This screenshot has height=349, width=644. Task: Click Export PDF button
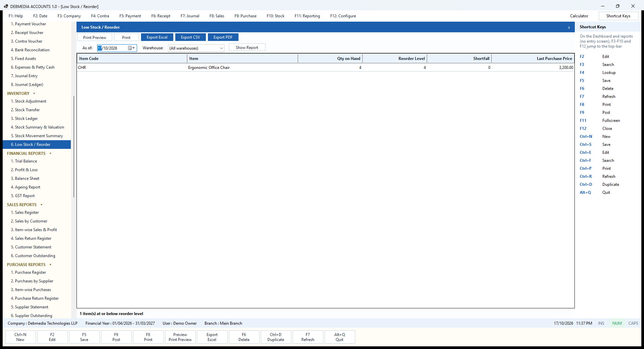[x=223, y=37]
